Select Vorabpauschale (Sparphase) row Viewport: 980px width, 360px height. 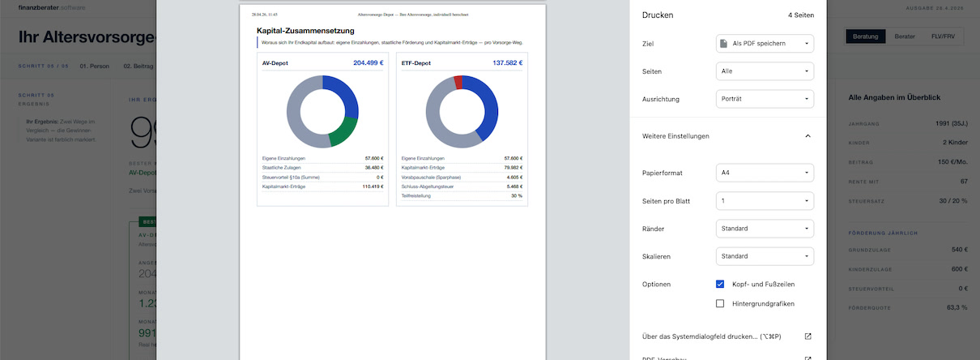(462, 177)
